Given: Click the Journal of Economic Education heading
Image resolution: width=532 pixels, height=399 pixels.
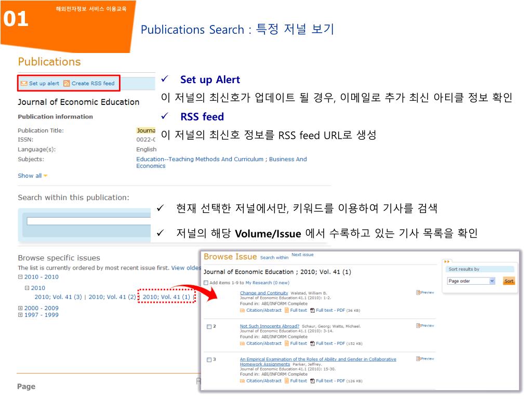Looking at the screenshot, I should (79, 102).
